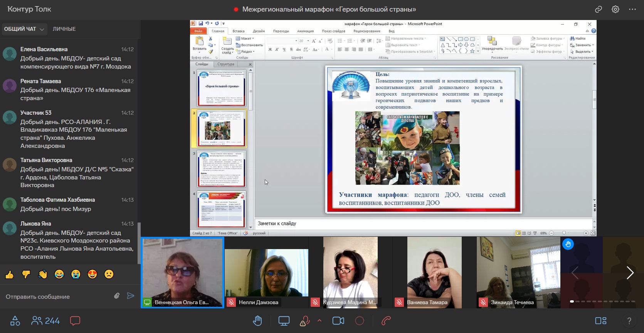Leave the call with the red phone icon
The image size is (644, 333).
(x=386, y=321)
